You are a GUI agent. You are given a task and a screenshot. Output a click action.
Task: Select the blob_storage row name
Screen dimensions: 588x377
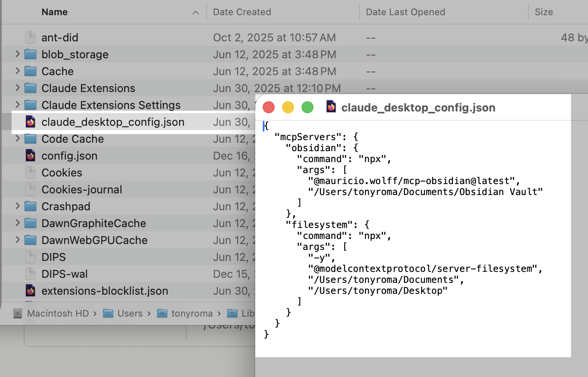click(x=75, y=54)
